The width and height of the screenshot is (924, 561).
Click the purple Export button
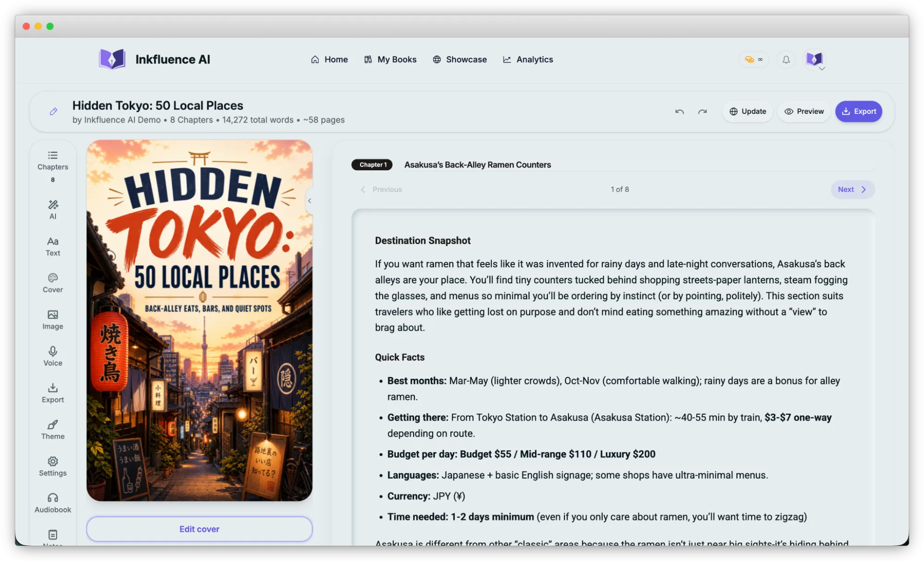pyautogui.click(x=858, y=111)
